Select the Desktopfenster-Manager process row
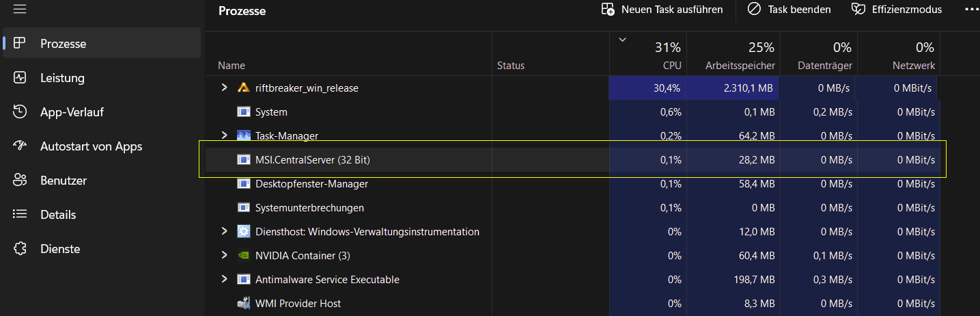Viewport: 980px width, 316px height. tap(311, 184)
